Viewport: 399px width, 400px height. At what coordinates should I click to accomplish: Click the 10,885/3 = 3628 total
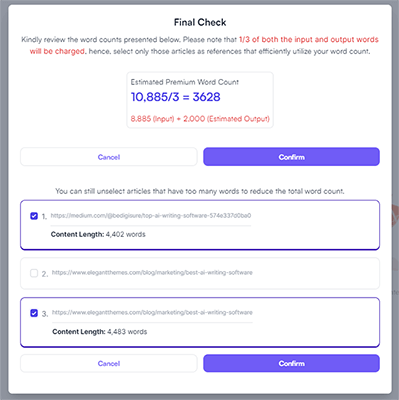pyautogui.click(x=176, y=97)
